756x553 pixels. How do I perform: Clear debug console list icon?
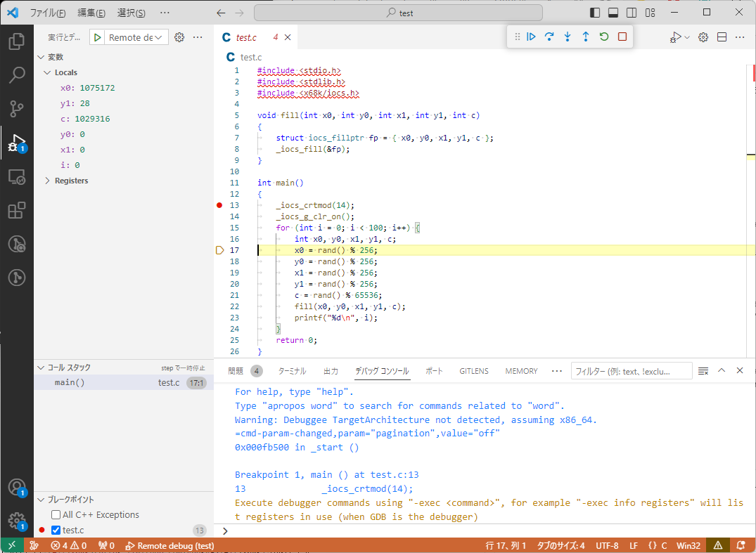703,370
